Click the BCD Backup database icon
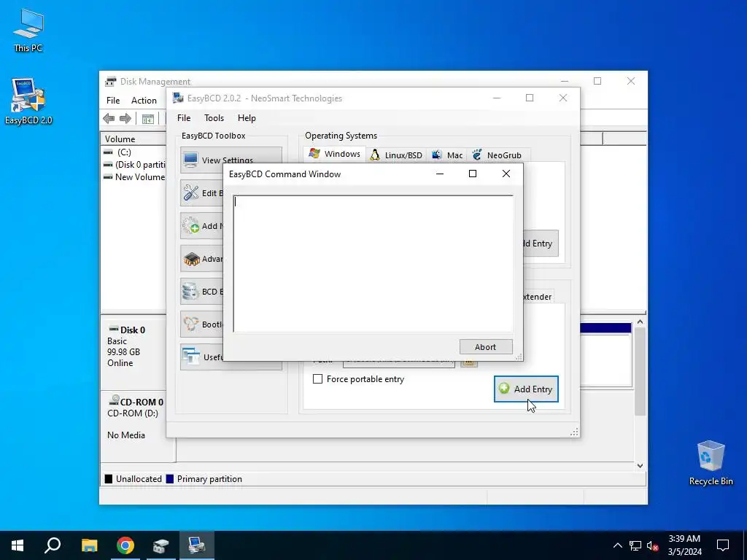The height and width of the screenshot is (560, 747). [x=190, y=292]
